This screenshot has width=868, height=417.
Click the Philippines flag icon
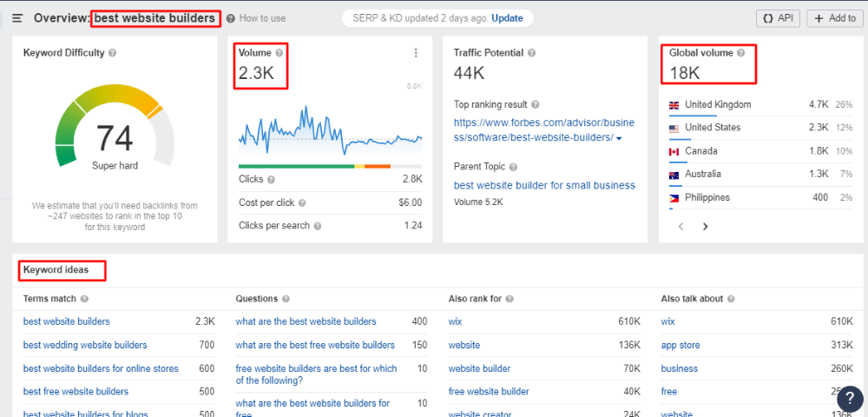click(674, 198)
